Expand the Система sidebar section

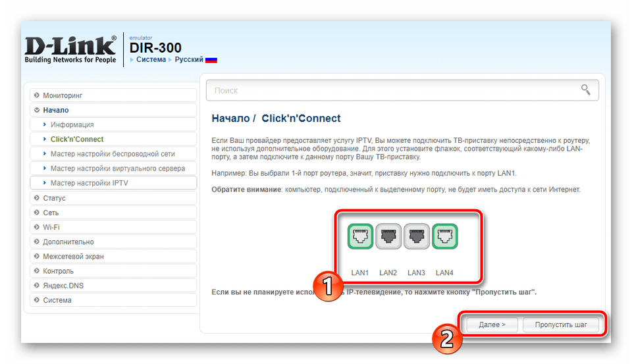click(x=113, y=300)
